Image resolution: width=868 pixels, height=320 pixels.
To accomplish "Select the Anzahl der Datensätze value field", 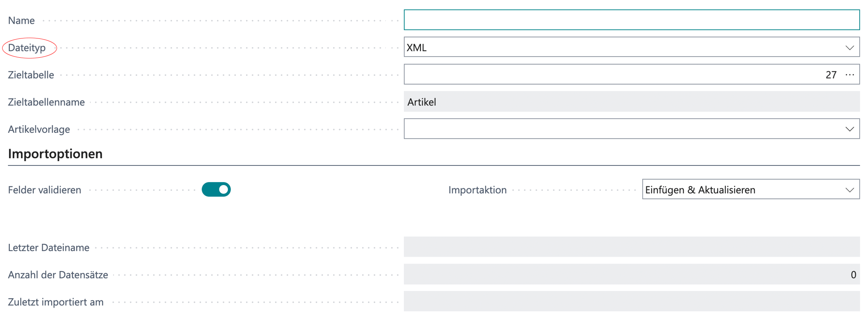I will pyautogui.click(x=632, y=274).
